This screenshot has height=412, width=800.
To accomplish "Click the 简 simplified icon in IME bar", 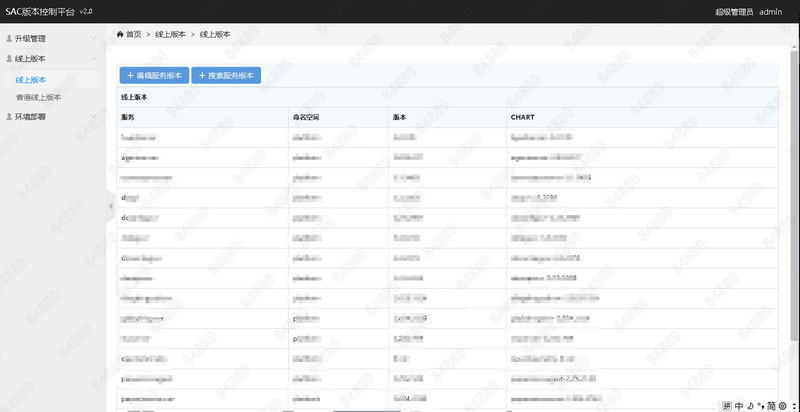I will click(x=771, y=406).
